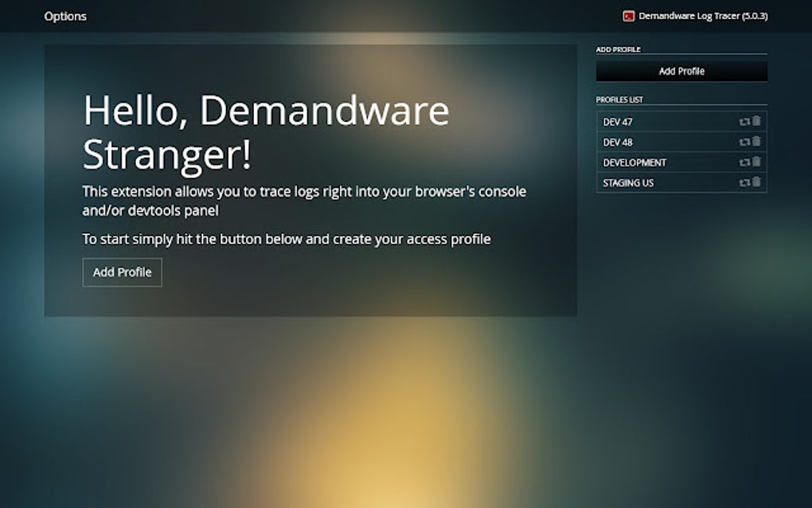Screen dimensions: 812x508
Task: Remove DEV 48 with its trash icon
Action: [x=756, y=142]
